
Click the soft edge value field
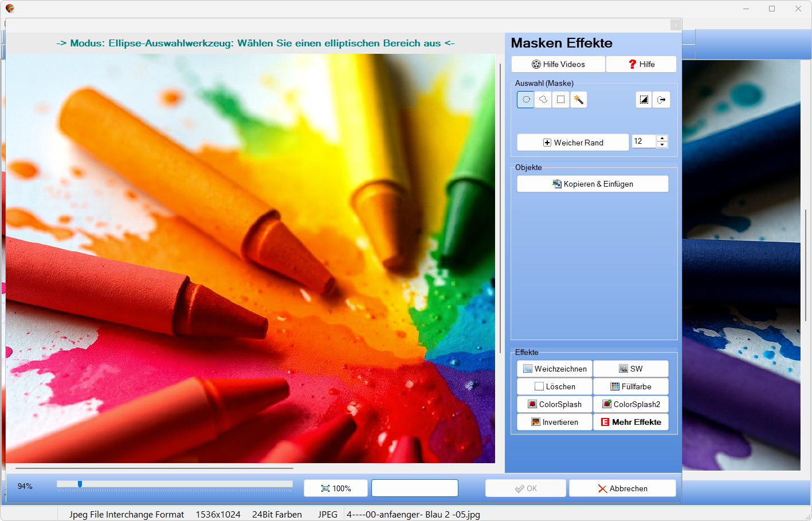(644, 141)
